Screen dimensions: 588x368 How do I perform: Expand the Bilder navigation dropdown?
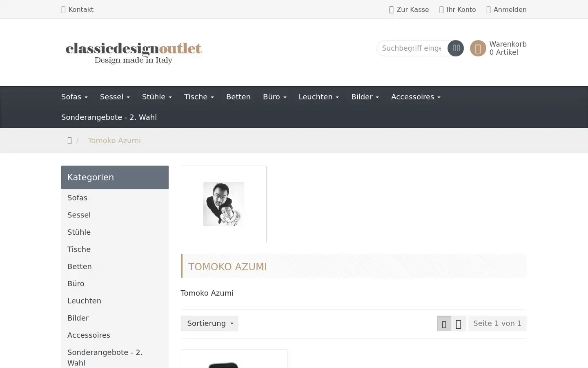pos(365,97)
